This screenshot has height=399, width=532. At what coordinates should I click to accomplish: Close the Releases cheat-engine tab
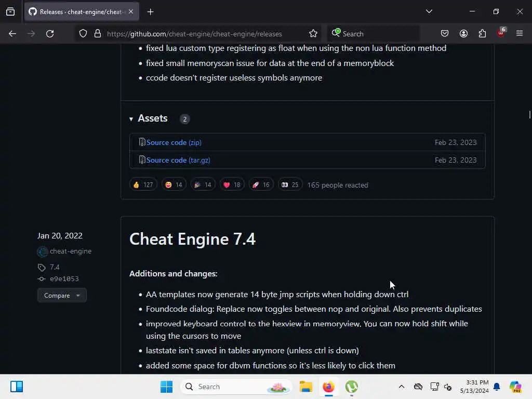coord(131,12)
